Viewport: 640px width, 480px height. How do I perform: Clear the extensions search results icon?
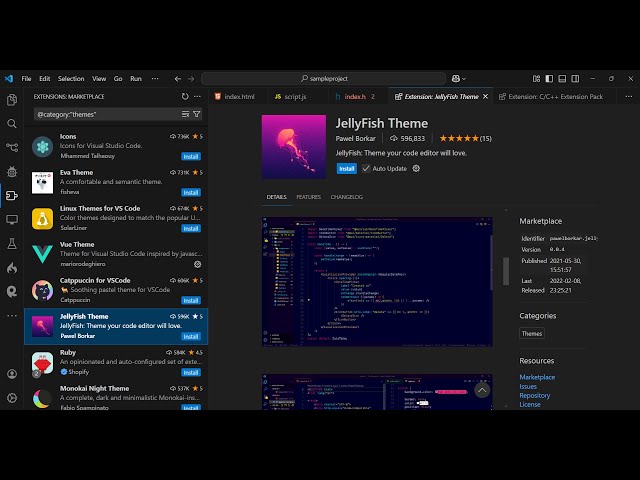185,114
